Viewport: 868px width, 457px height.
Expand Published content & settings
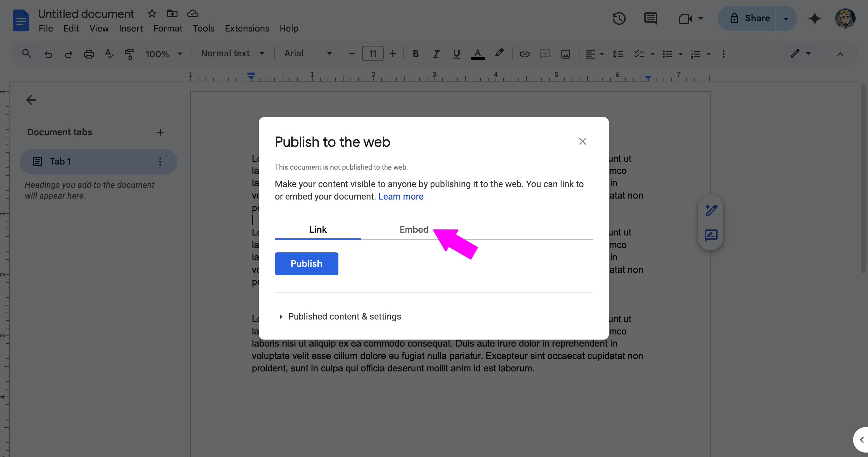pyautogui.click(x=341, y=316)
